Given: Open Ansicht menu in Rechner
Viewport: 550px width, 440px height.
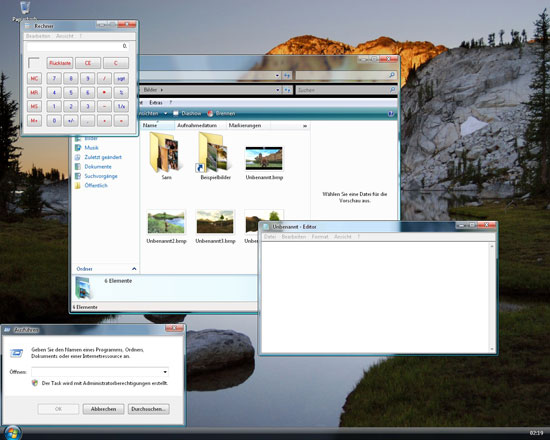Looking at the screenshot, I should pyautogui.click(x=65, y=36).
